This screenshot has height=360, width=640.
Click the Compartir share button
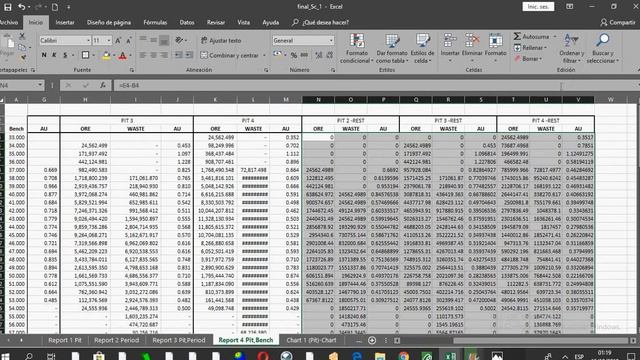617,22
